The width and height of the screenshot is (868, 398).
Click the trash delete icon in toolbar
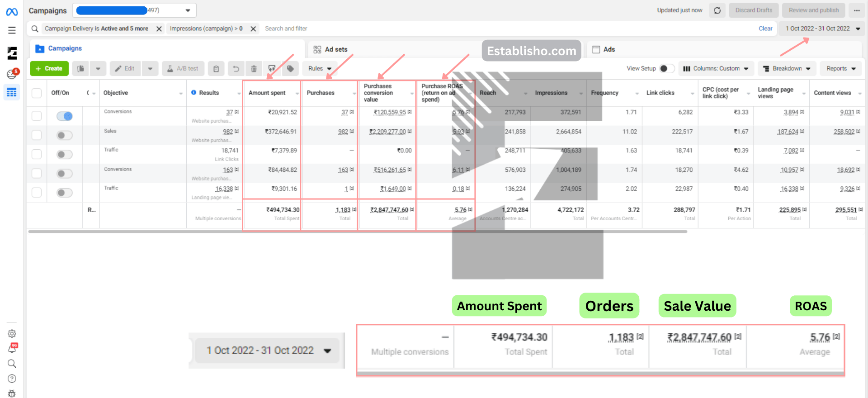(254, 69)
